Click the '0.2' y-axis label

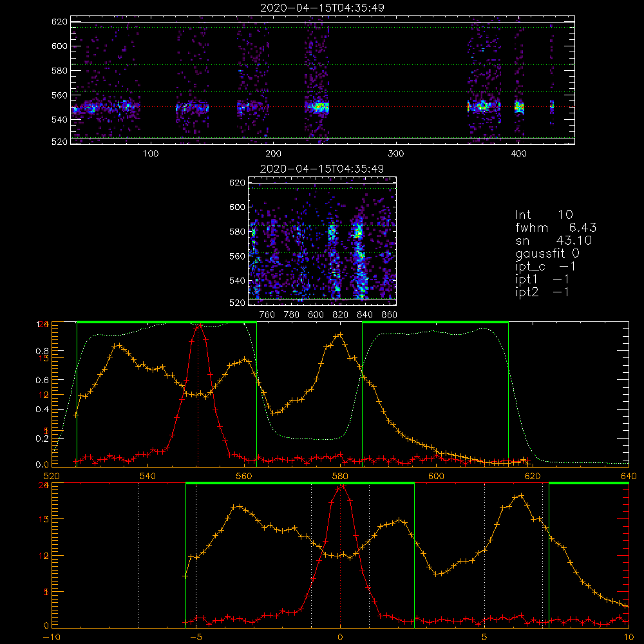tap(42, 439)
